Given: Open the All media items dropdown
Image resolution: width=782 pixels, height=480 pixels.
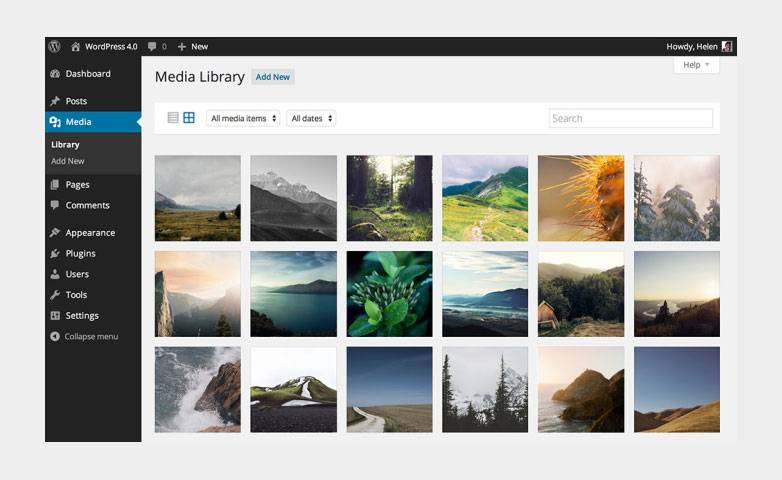Looking at the screenshot, I should [244, 118].
